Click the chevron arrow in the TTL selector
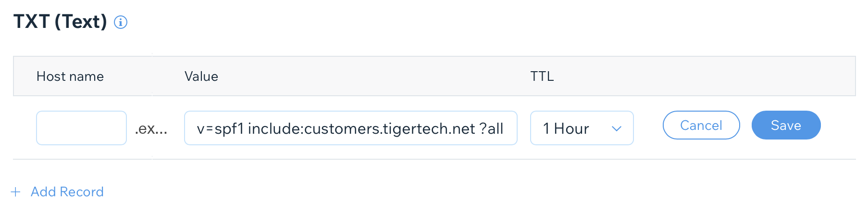868x216 pixels. [x=617, y=128]
